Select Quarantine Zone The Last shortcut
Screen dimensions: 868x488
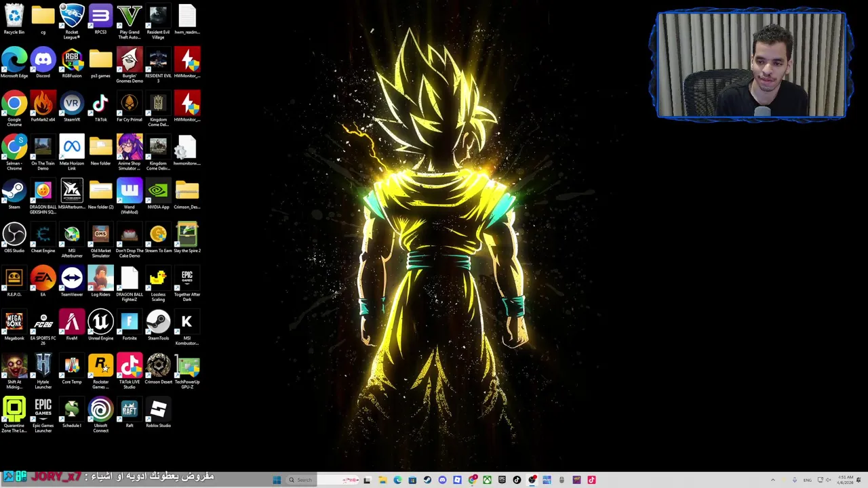click(14, 415)
